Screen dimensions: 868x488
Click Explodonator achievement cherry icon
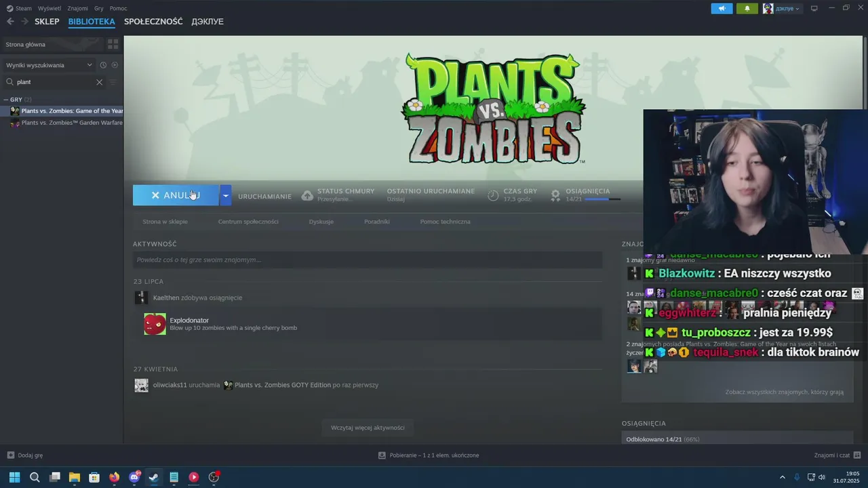point(155,324)
